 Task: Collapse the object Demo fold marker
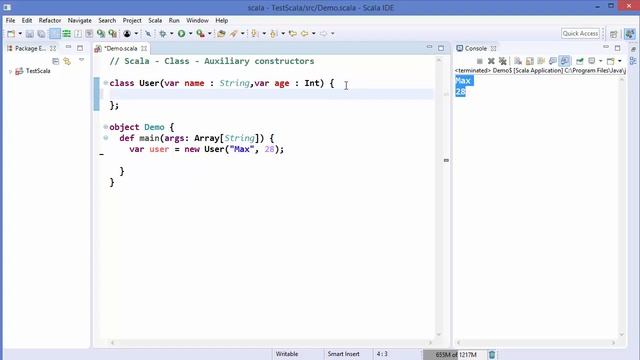click(x=106, y=127)
